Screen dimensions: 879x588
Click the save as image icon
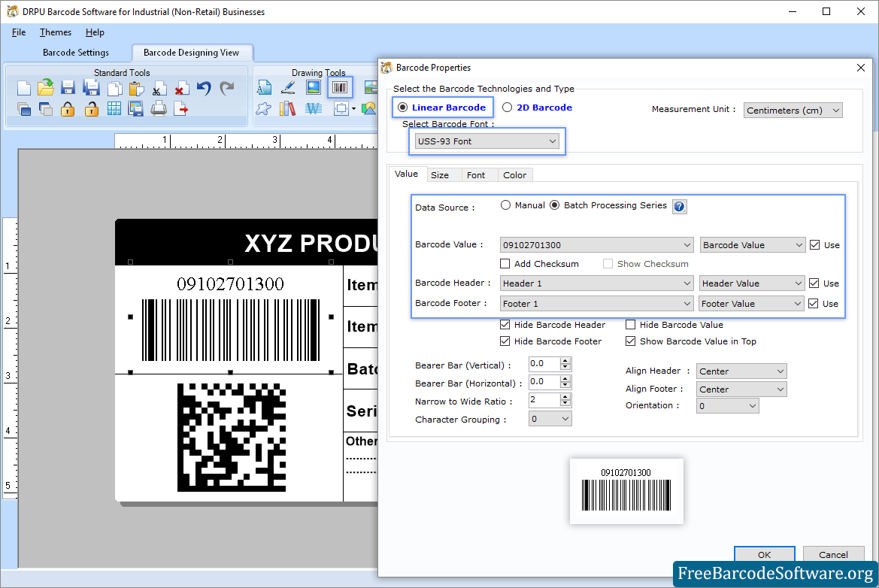coord(135,109)
